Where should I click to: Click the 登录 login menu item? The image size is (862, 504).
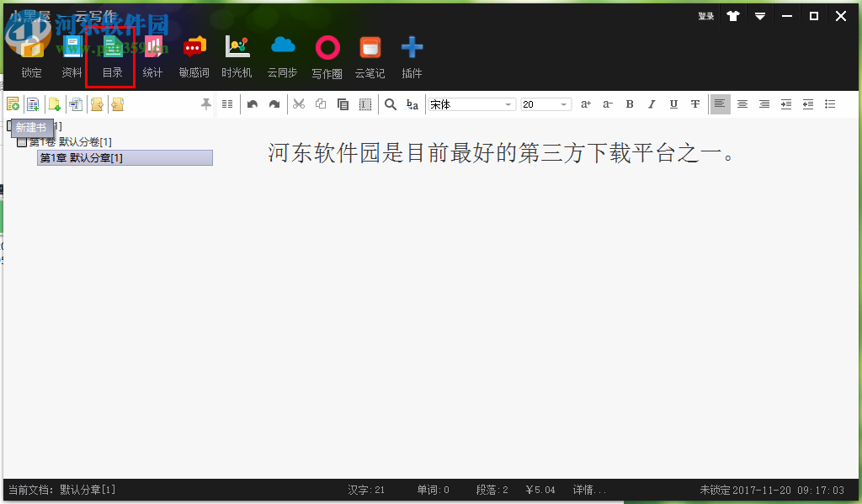705,15
